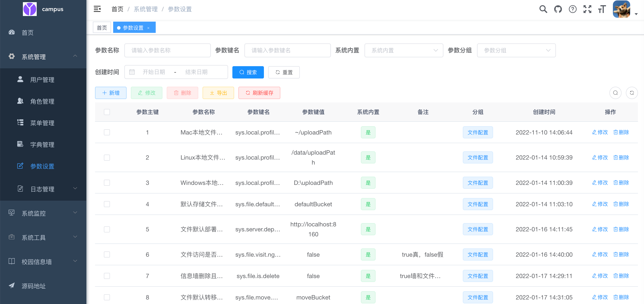Click the user icon next to 用户管理
This screenshot has height=304, width=644.
tap(20, 79)
